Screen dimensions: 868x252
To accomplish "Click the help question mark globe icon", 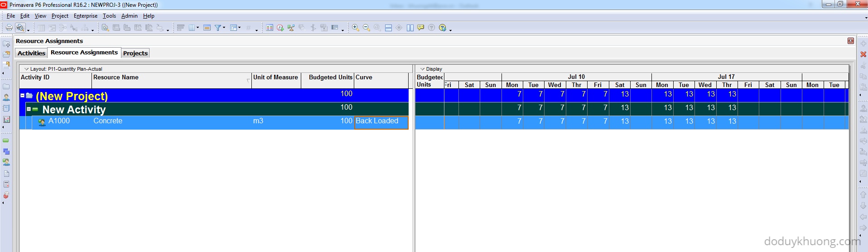I will 443,28.
